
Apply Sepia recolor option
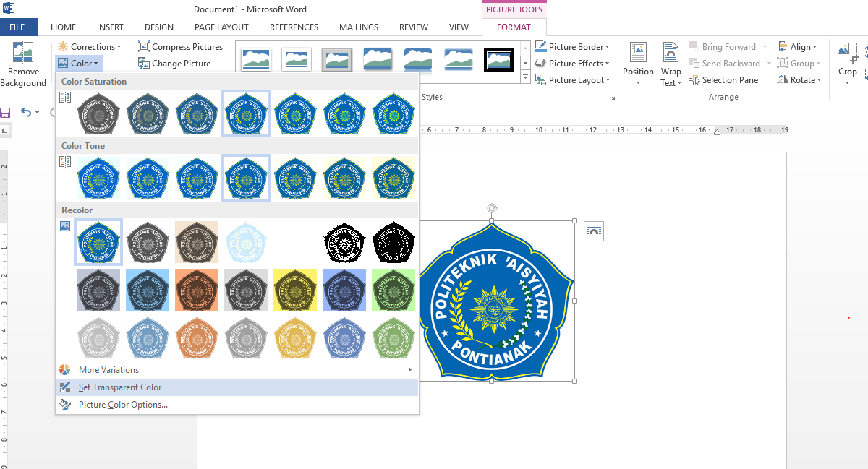pyautogui.click(x=197, y=242)
